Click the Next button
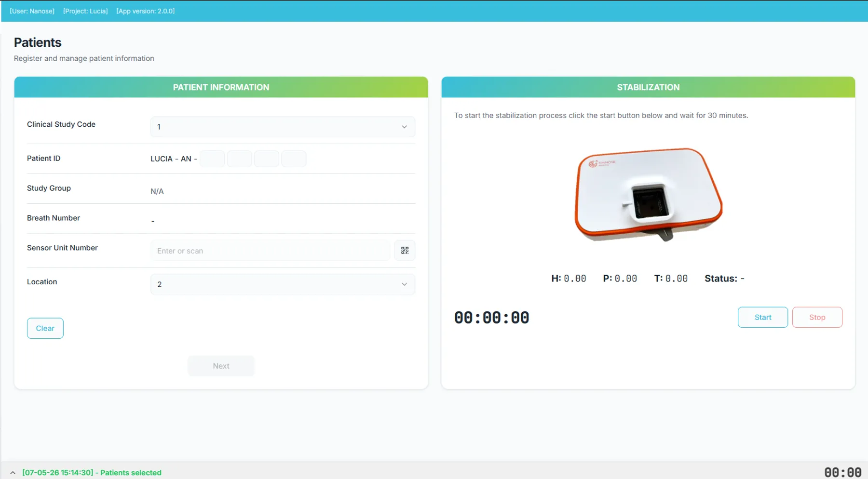 221,366
